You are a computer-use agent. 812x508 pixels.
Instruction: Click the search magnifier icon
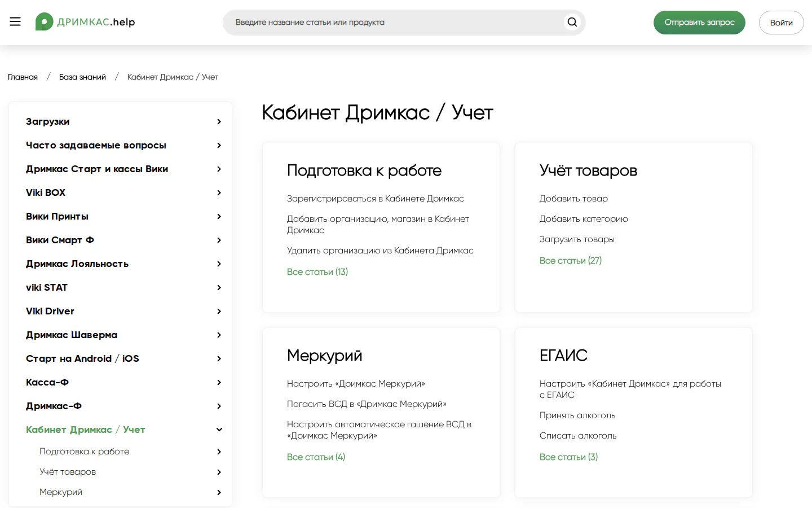point(572,22)
